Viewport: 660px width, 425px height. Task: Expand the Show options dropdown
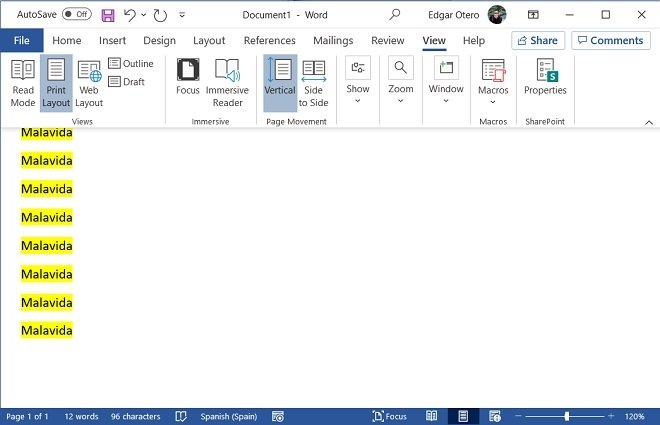pyautogui.click(x=358, y=81)
